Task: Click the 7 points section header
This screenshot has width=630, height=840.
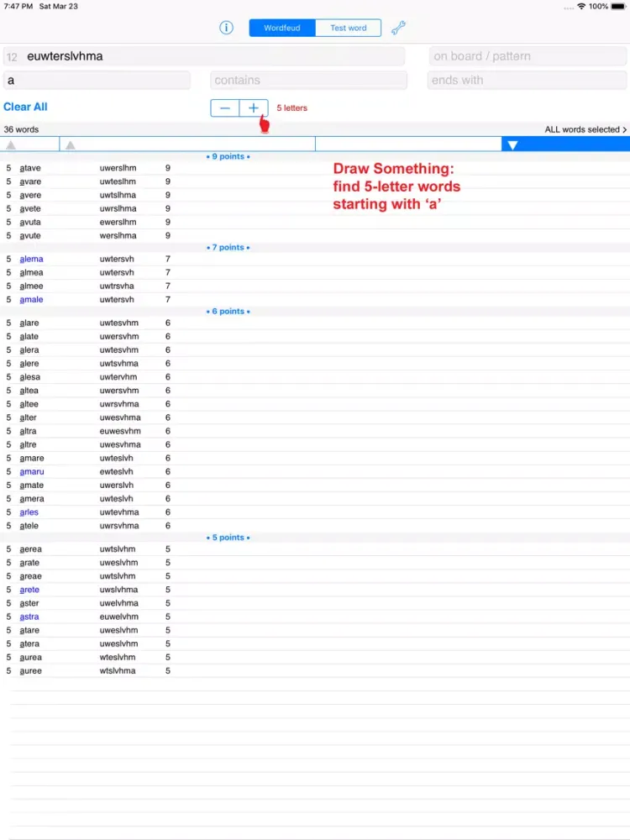Action: pos(228,248)
